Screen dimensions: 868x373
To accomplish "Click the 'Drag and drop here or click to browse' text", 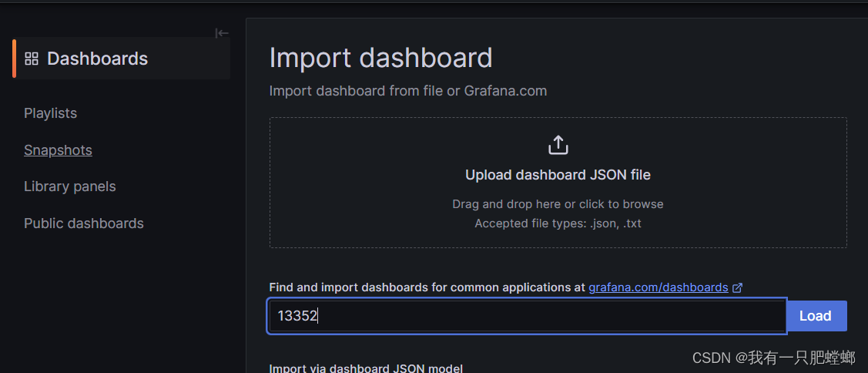I will tap(558, 204).
